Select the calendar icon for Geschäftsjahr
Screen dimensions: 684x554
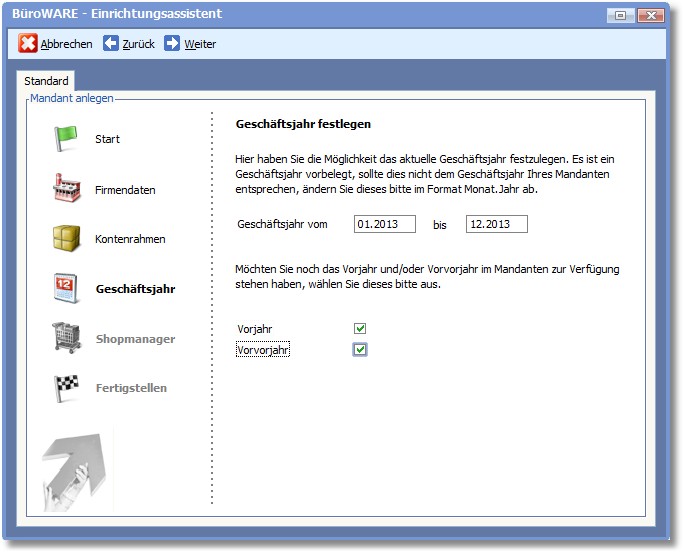tap(65, 288)
